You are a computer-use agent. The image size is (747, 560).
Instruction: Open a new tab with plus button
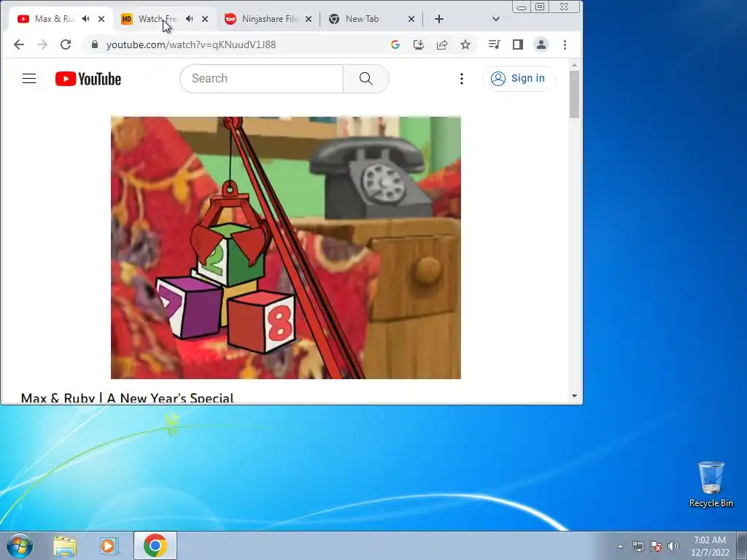click(439, 19)
